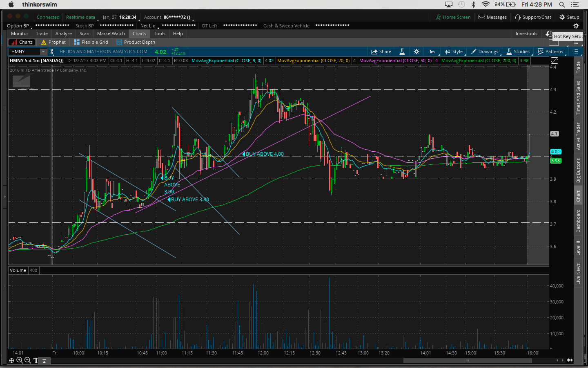Click the symbol link chain icon

[52, 52]
